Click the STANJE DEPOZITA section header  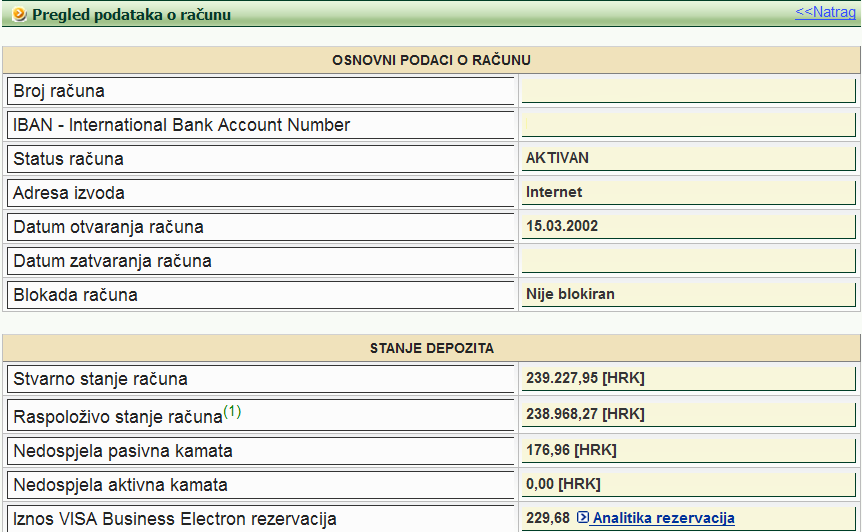431,348
